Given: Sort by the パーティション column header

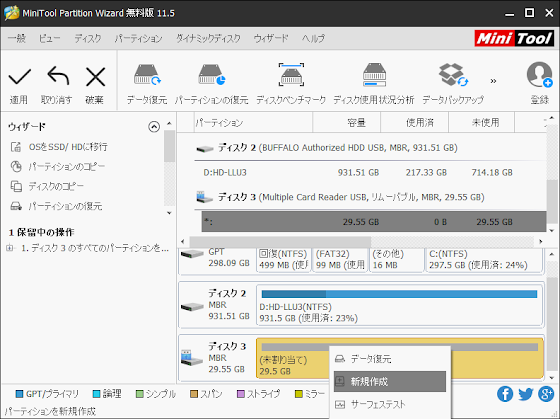Looking at the screenshot, I should (x=253, y=123).
